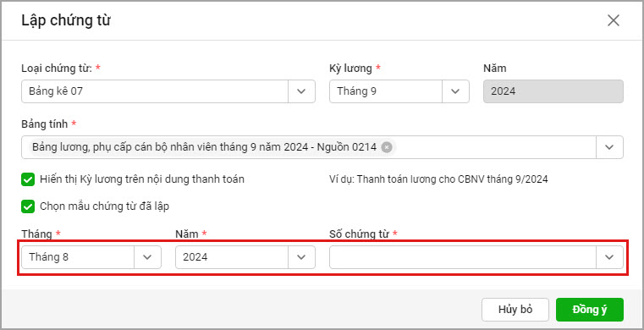Viewport: 644px width, 330px height.
Task: Open the bottom Năm 2024 dropdown arrow
Action: [x=301, y=257]
